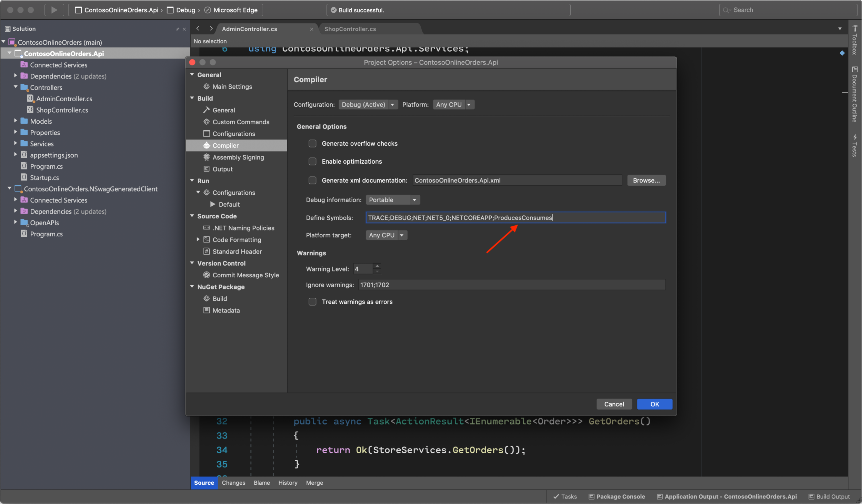Navigate back with the left arrow icon
This screenshot has height=504, width=862.
pyautogui.click(x=198, y=29)
